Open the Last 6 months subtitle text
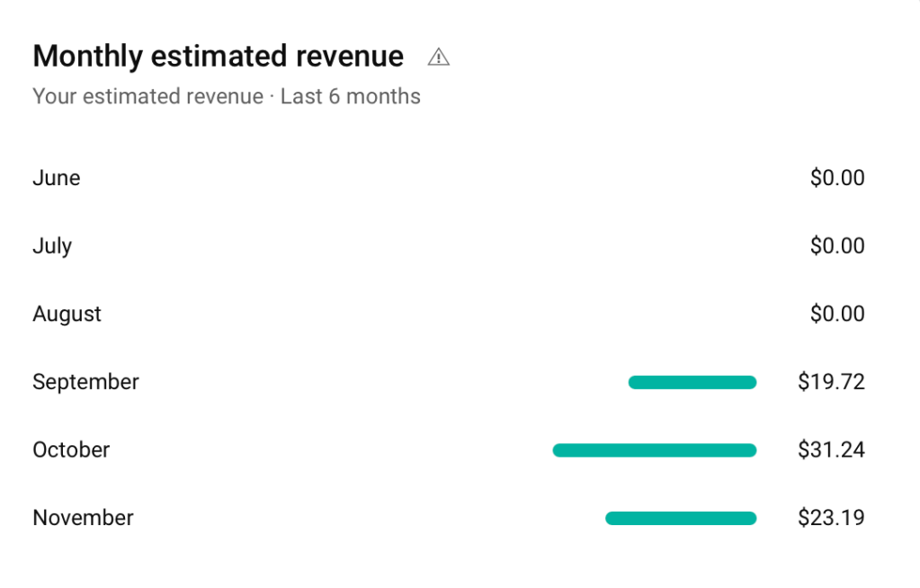920x588 pixels. 226,96
